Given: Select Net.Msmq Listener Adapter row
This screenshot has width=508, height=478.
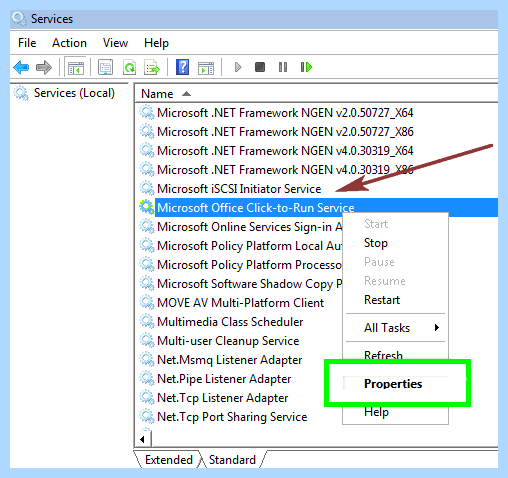Looking at the screenshot, I should (229, 360).
